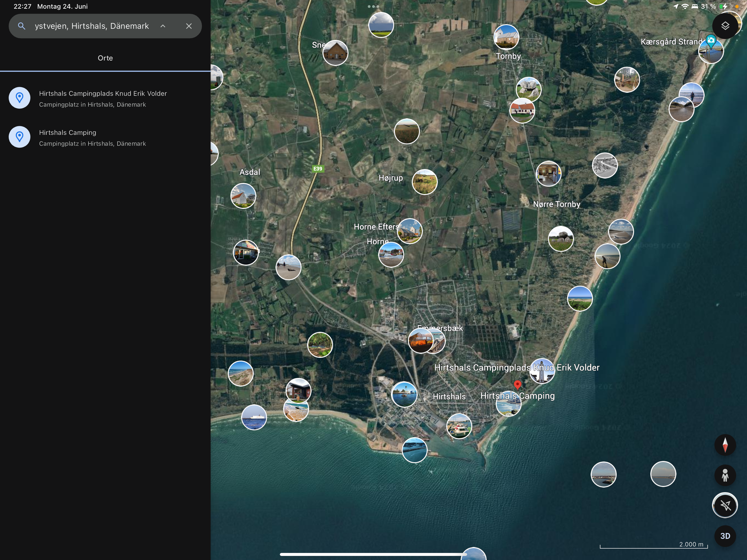Click the 2.000 m scale bar

click(653, 545)
